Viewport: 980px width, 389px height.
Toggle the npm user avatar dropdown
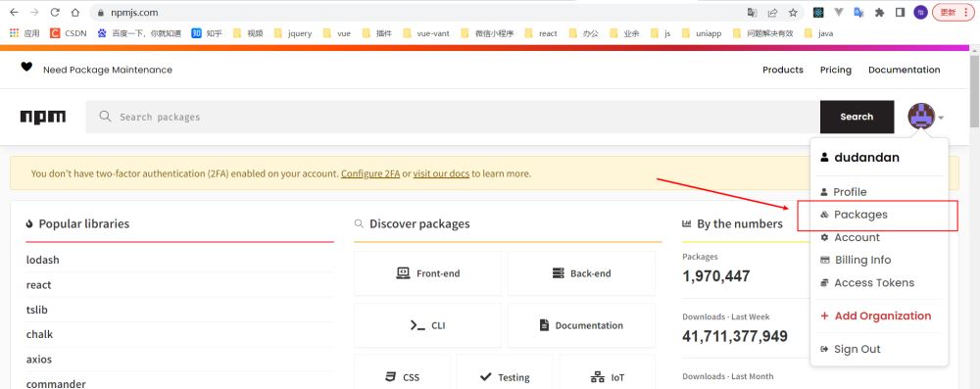(x=926, y=117)
